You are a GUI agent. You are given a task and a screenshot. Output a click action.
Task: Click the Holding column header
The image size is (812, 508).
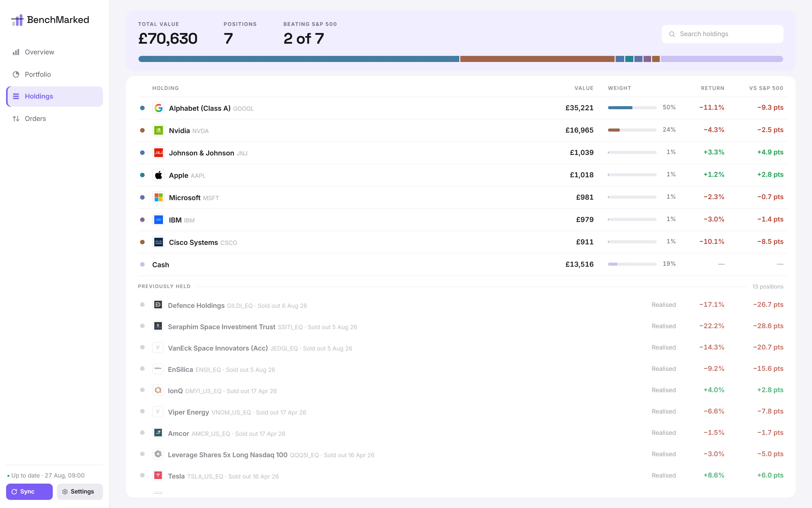pyautogui.click(x=165, y=88)
